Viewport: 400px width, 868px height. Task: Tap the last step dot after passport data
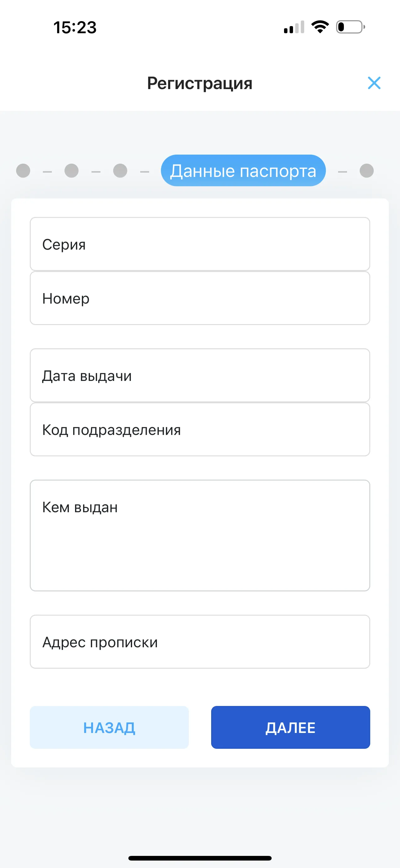[x=367, y=170]
